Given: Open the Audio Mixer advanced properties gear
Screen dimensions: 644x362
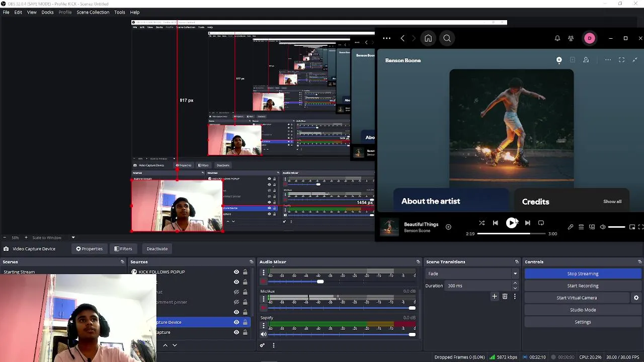Looking at the screenshot, I should (262, 345).
